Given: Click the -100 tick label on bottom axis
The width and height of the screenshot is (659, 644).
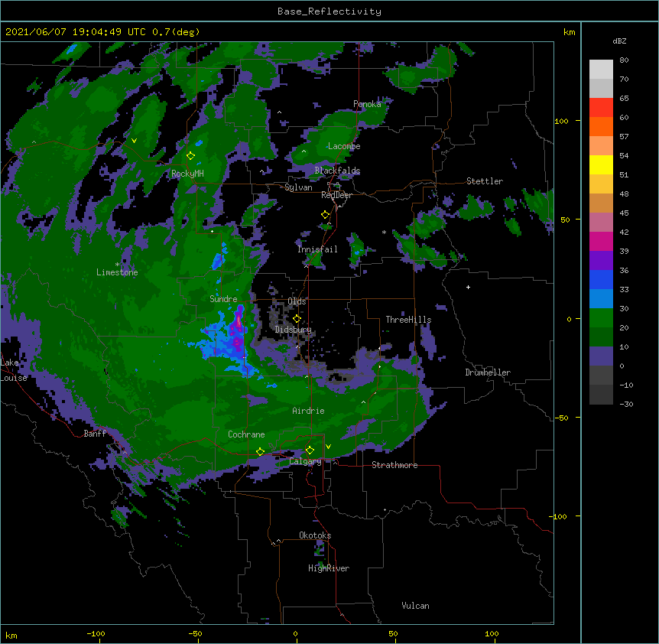Looking at the screenshot, I should pyautogui.click(x=96, y=633).
